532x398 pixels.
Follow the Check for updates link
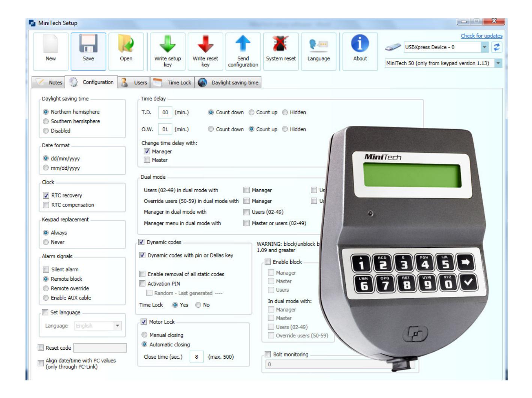tap(481, 36)
